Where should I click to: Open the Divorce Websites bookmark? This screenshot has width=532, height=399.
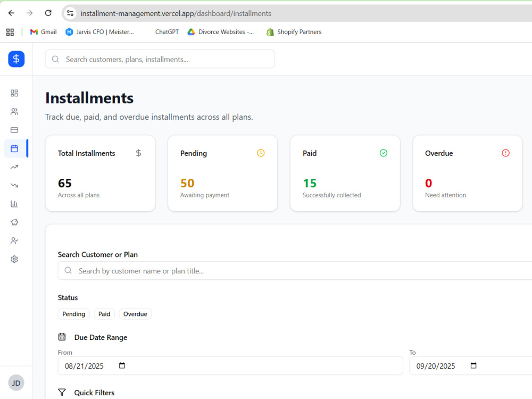tap(221, 32)
